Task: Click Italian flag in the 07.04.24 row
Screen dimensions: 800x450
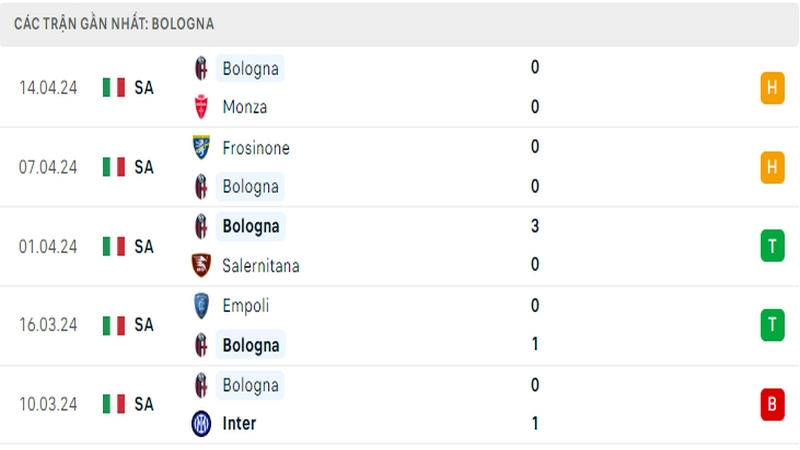Action: (114, 167)
